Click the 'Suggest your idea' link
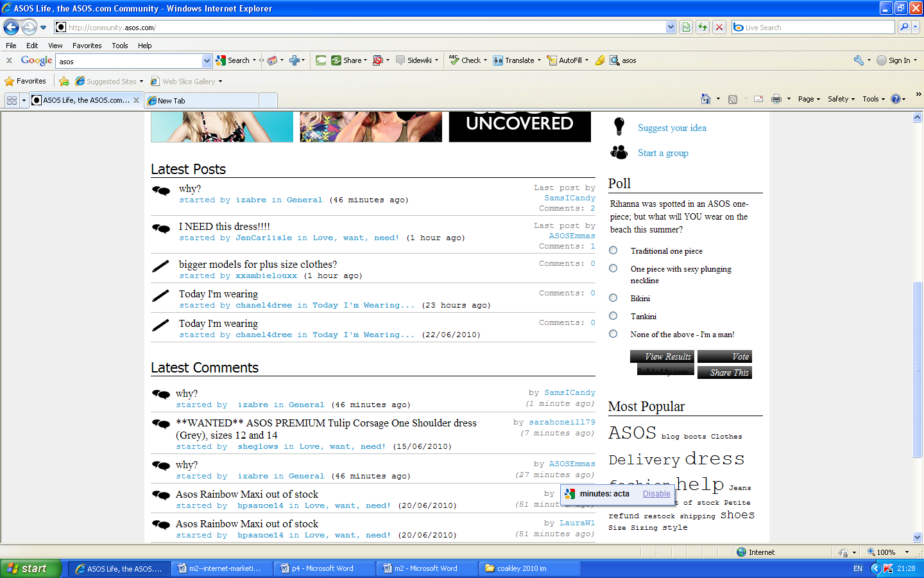 (672, 128)
